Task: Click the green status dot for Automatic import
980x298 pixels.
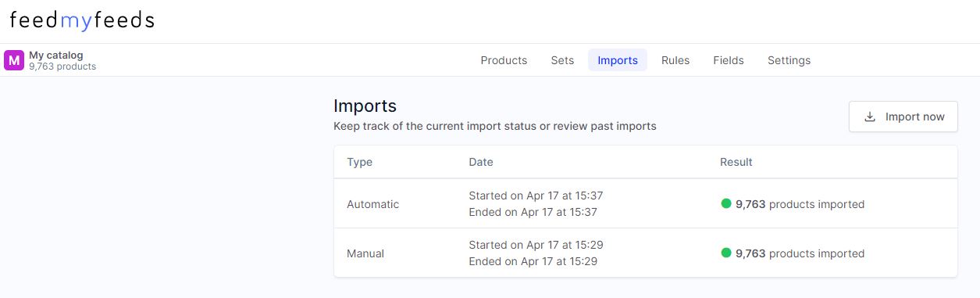Action: pos(726,203)
